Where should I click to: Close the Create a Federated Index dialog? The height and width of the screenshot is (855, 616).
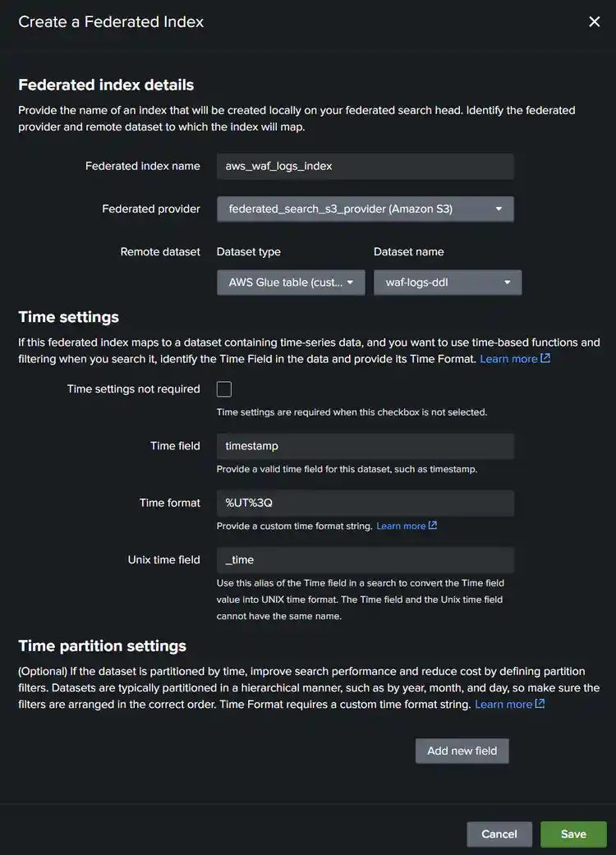[x=595, y=22]
